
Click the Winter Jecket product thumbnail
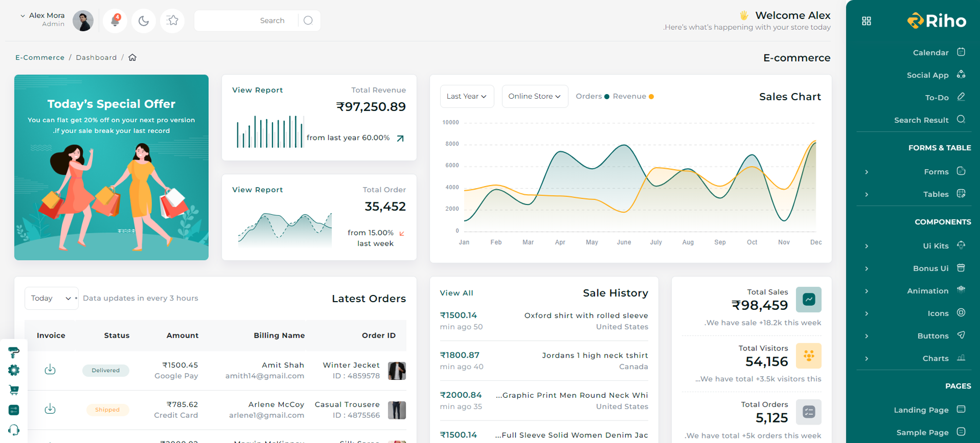pos(396,371)
